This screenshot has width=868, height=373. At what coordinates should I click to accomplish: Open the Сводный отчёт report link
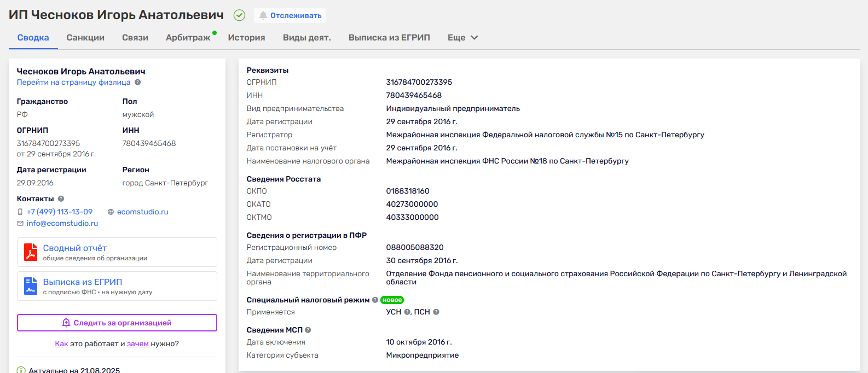tap(75, 248)
